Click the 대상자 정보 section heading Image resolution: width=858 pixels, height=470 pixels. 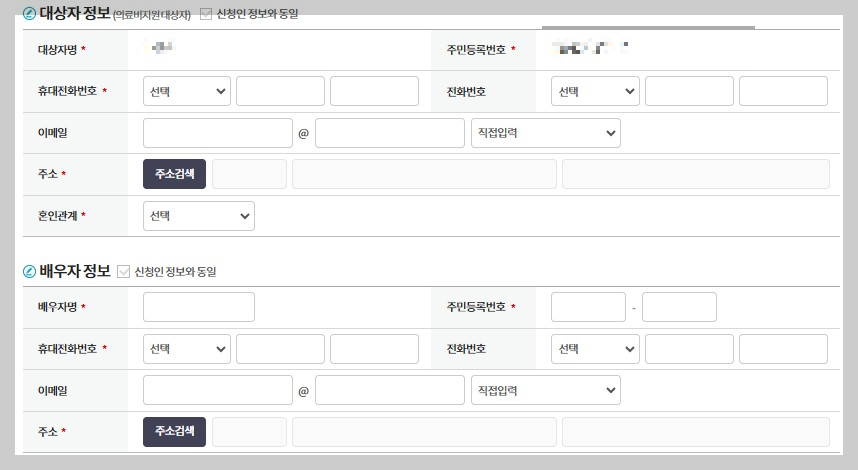point(75,13)
